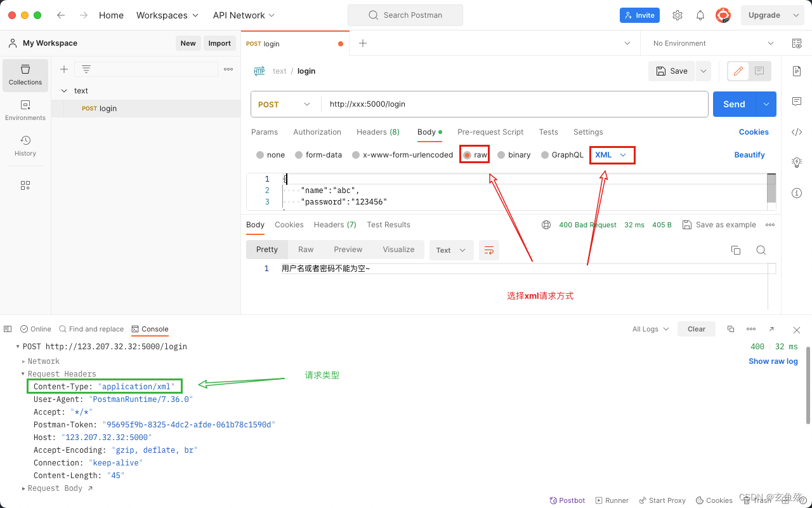Open the XML raw format dropdown
The image size is (812, 508).
[611, 155]
